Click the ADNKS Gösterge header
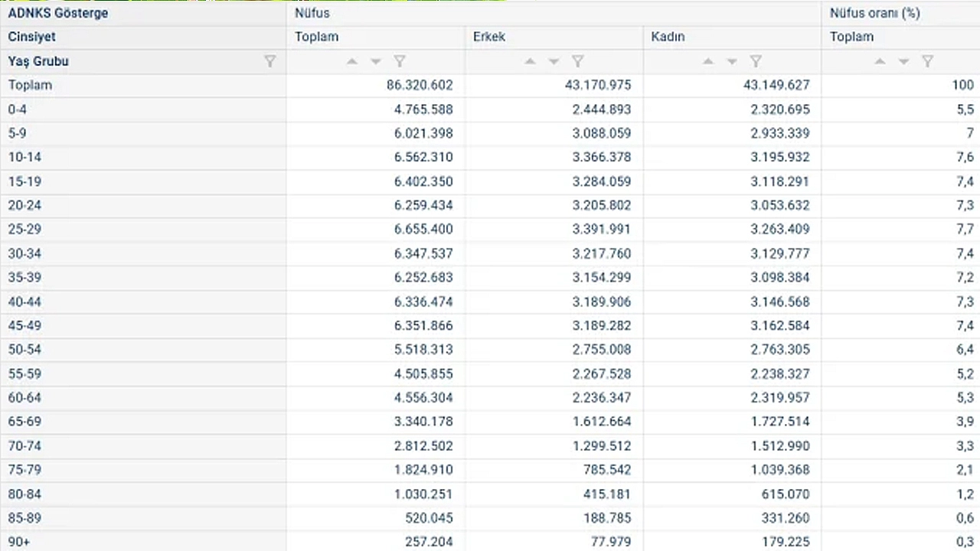The width and height of the screenshot is (980, 551). tap(58, 13)
